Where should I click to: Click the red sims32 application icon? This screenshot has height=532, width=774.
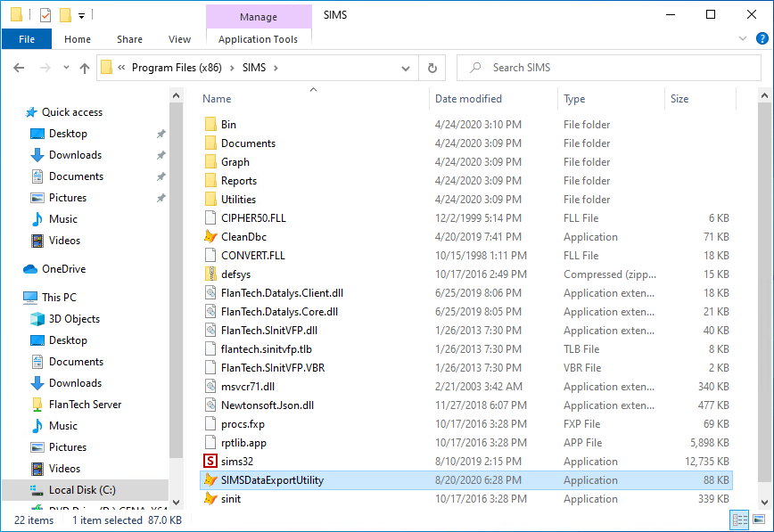pyautogui.click(x=210, y=461)
